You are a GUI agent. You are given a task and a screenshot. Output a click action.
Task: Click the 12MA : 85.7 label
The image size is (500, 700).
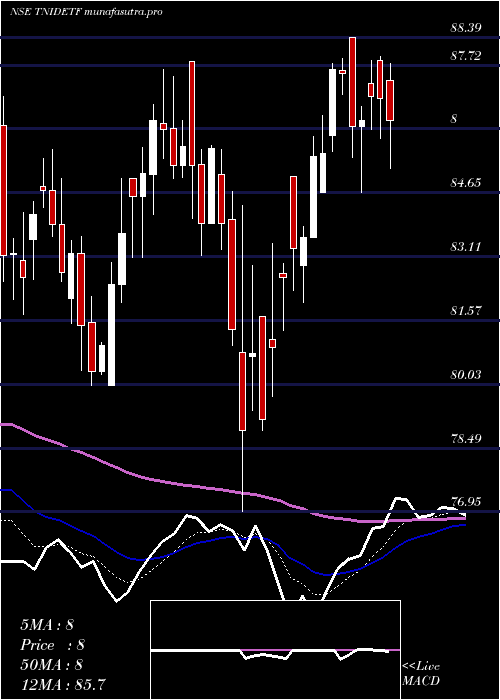click(63, 684)
